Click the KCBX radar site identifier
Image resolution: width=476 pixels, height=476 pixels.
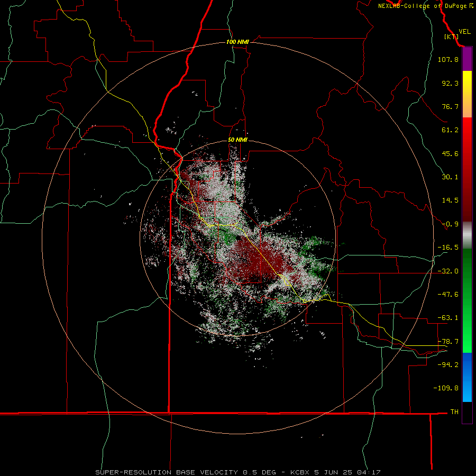(300, 472)
